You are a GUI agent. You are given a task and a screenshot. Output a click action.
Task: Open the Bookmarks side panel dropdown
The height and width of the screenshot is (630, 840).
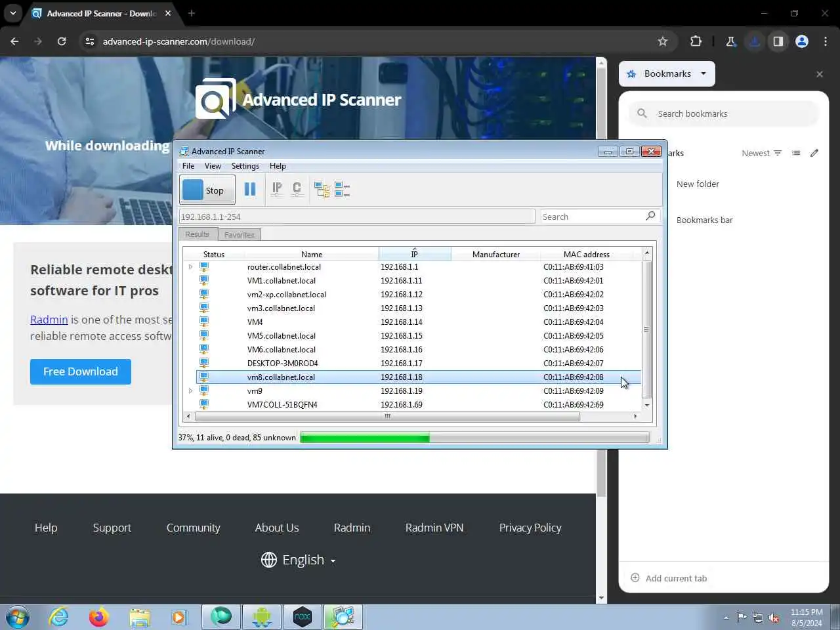pyautogui.click(x=667, y=73)
